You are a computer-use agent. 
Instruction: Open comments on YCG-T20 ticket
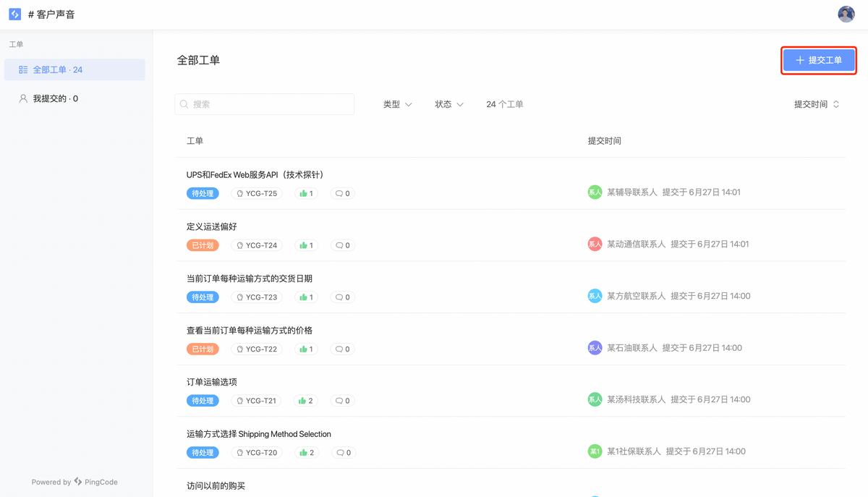(343, 453)
